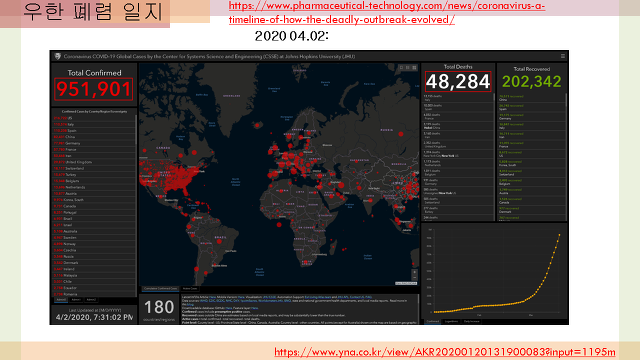This screenshot has height=360, width=640.
Task: Select Ecuador row in confirmed cases list
Action: (94, 288)
